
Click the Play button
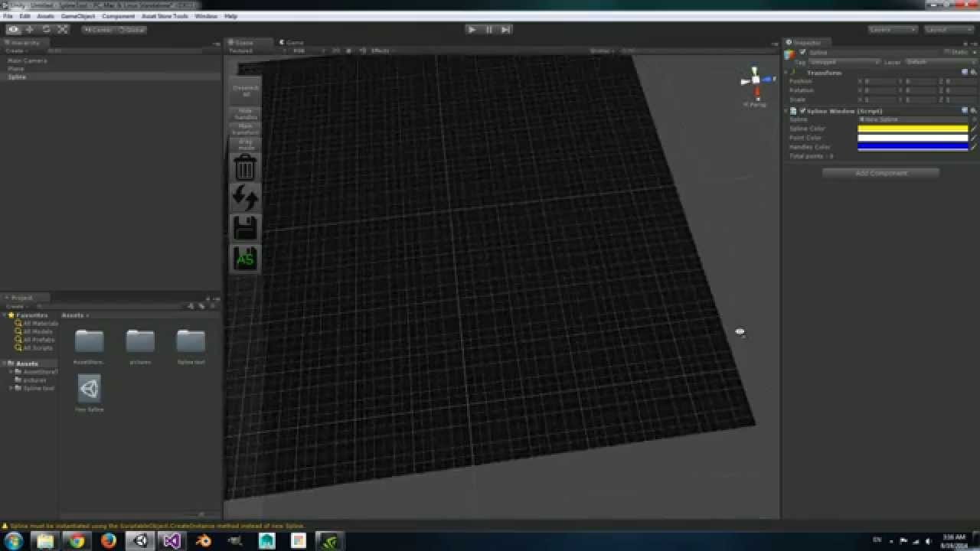click(472, 29)
